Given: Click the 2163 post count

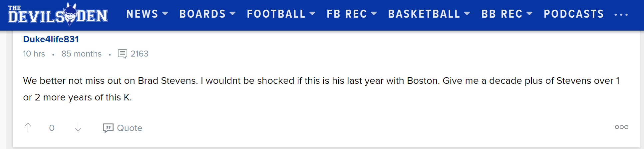Looking at the screenshot, I should (139, 54).
